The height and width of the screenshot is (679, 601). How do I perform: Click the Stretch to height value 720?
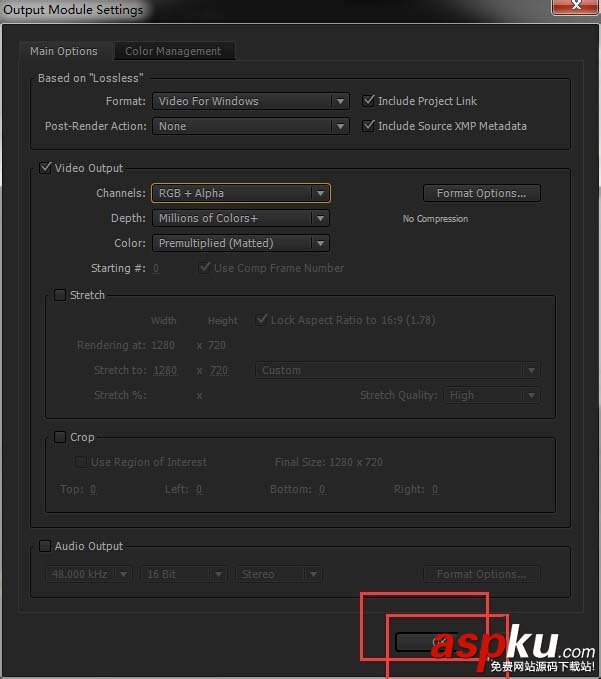[x=219, y=371]
